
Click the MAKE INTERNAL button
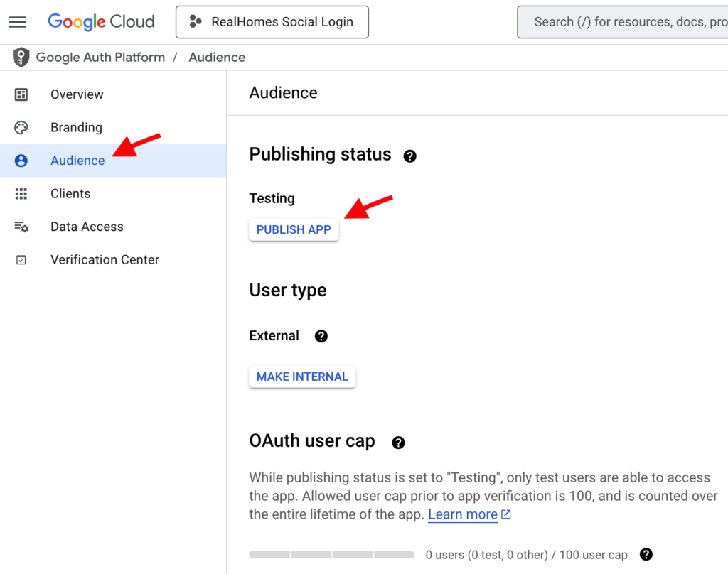(x=302, y=377)
